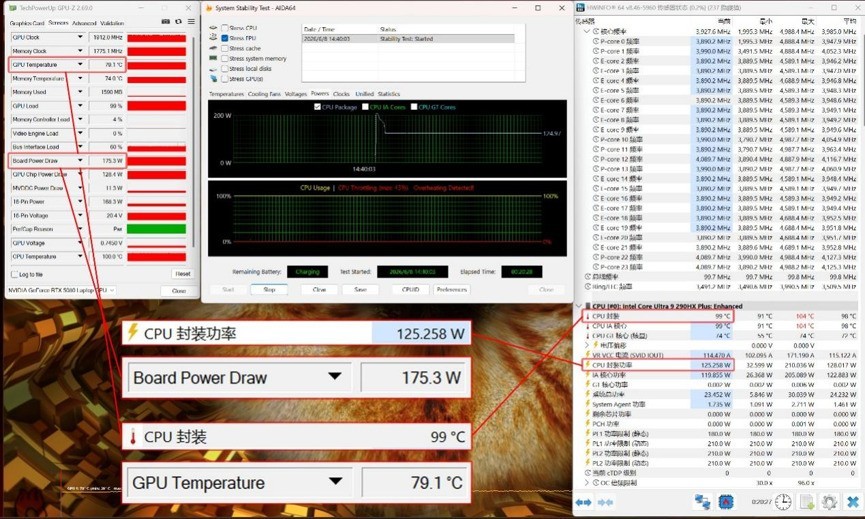The width and height of the screenshot is (865, 519).
Task: Click CPU icon beside Stress CPU
Action: (x=213, y=28)
